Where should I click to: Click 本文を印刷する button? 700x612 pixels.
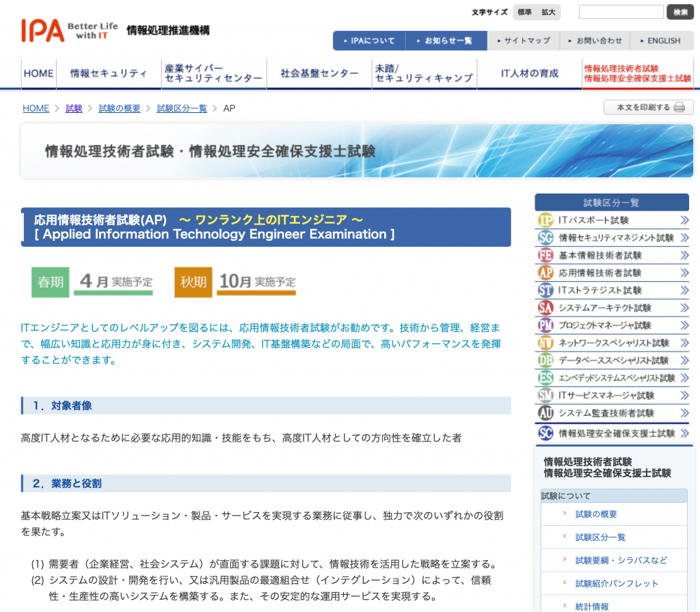point(648,107)
